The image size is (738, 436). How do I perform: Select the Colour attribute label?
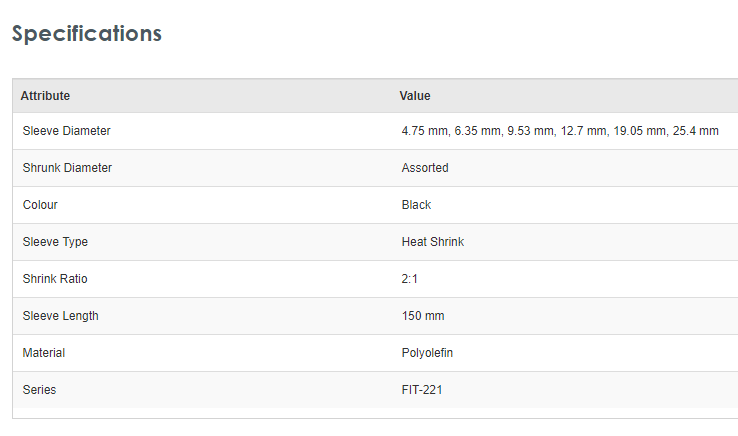point(40,205)
